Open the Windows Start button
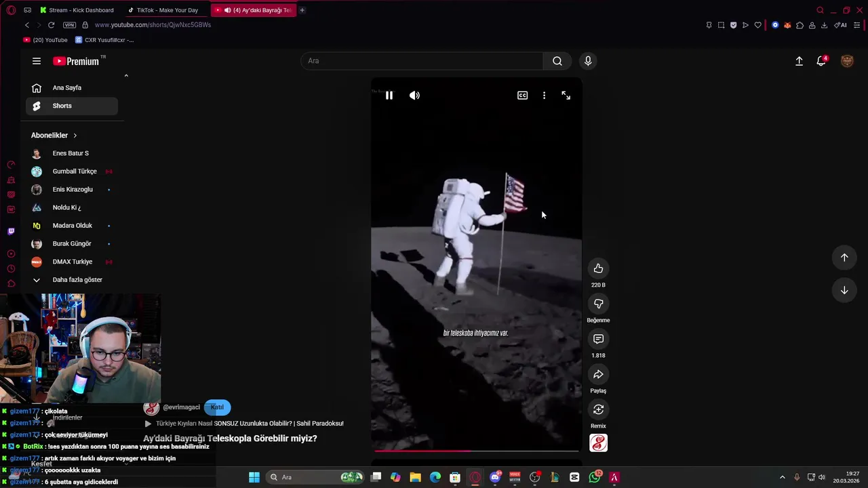Viewport: 868px width, 488px height. [254, 477]
